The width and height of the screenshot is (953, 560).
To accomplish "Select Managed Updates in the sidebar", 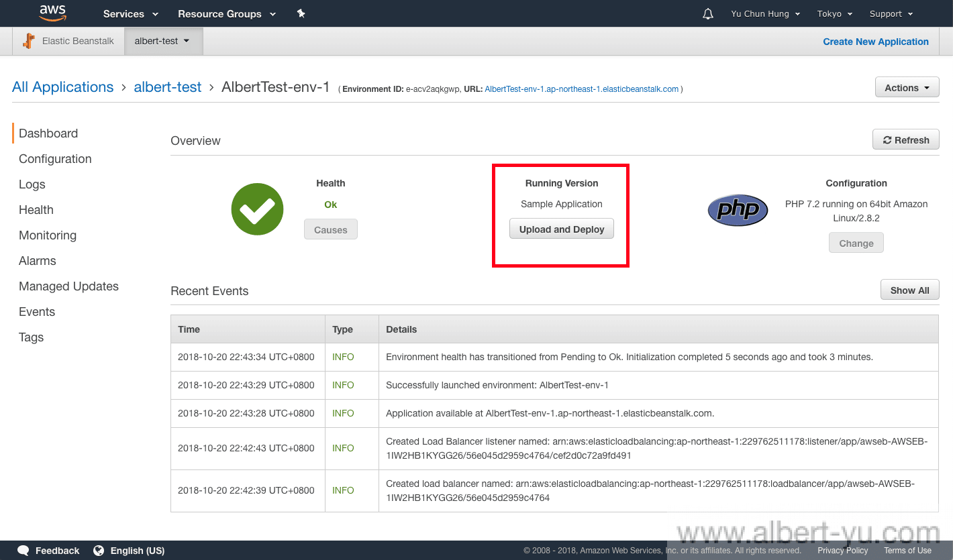I will pyautogui.click(x=68, y=286).
